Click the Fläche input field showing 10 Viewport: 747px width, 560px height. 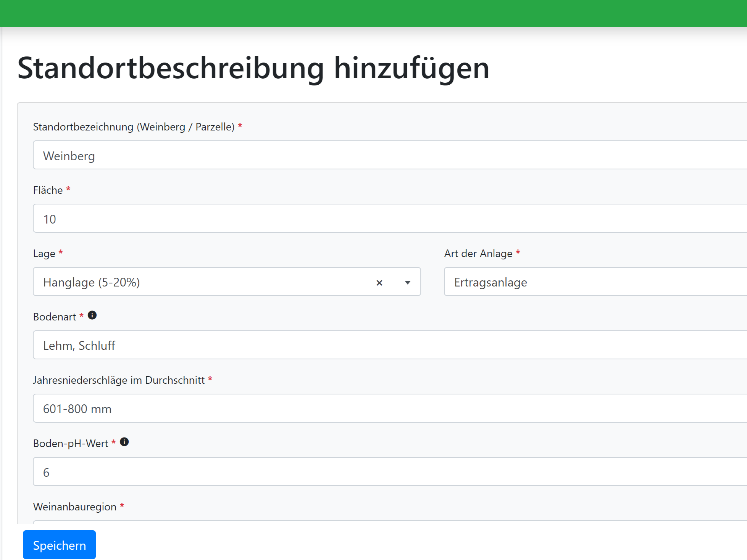point(390,218)
